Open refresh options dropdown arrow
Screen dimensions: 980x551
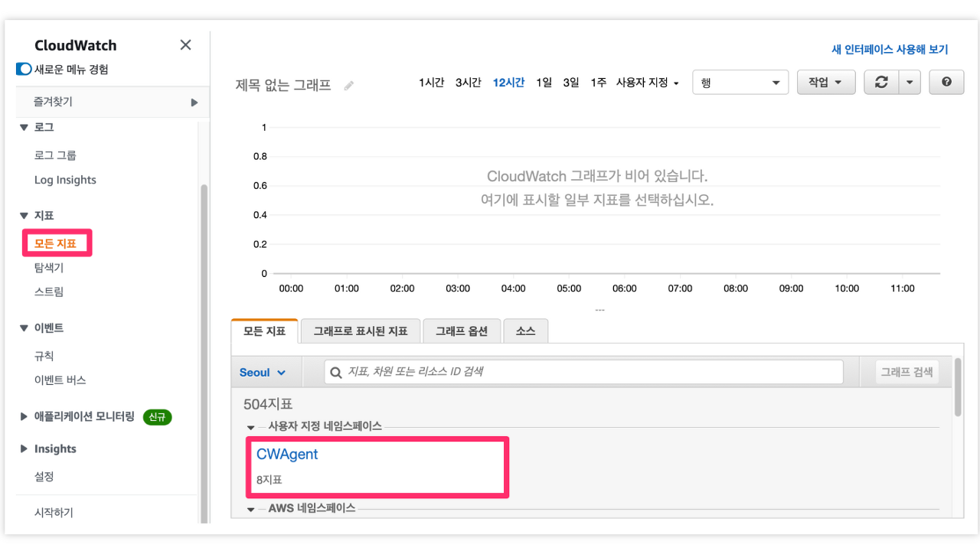tap(910, 83)
